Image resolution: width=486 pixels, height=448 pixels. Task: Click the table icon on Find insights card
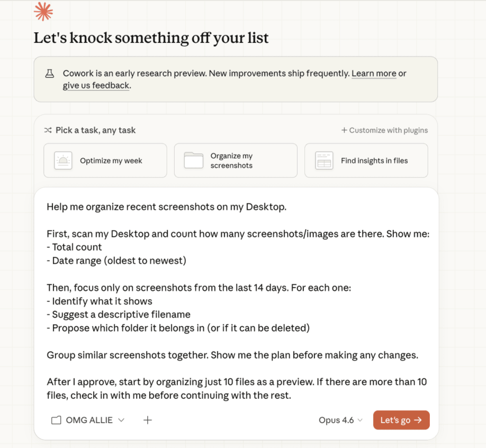click(x=324, y=160)
